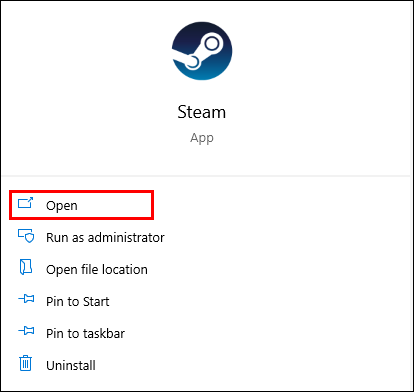Viewport: 414px width, 392px height.
Task: Click the App label under Steam
Action: pos(202,138)
